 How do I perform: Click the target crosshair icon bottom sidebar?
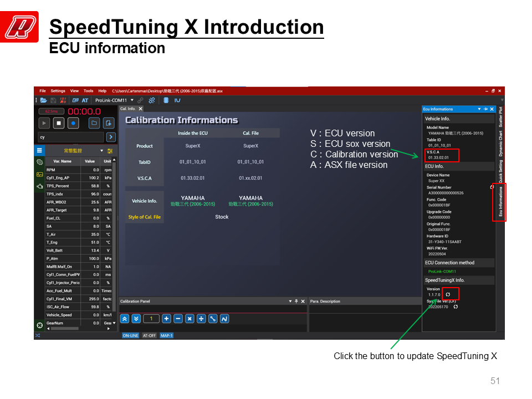[x=40, y=325]
